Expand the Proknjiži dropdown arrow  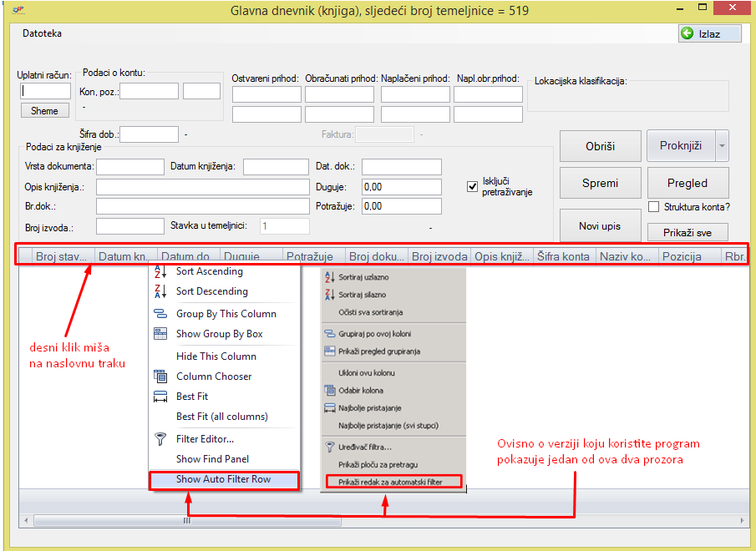click(722, 146)
